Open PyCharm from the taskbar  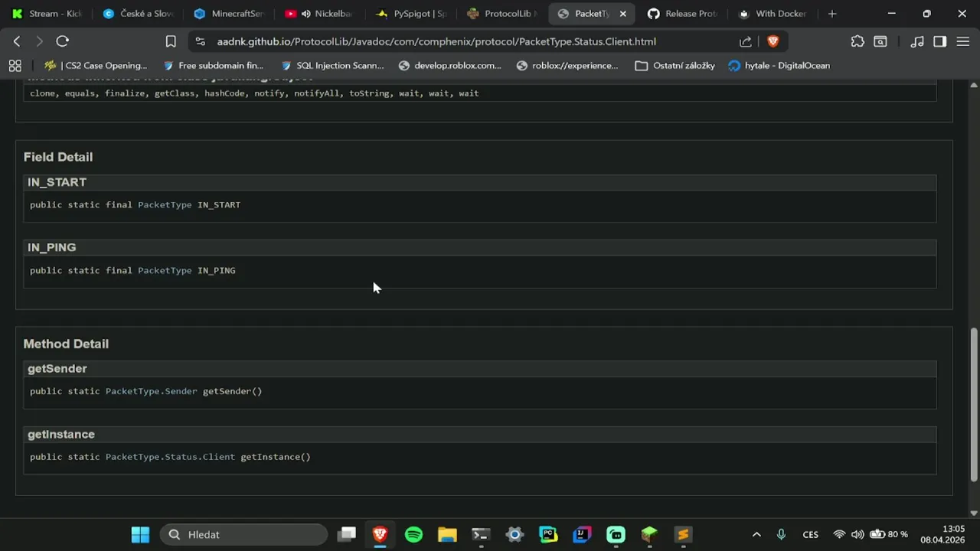548,534
